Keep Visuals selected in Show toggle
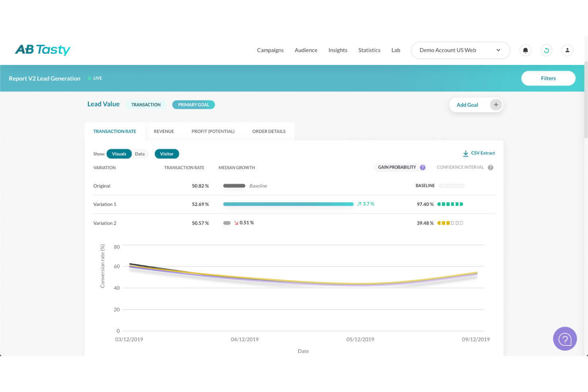Viewport: 588px width, 392px height. tap(119, 154)
